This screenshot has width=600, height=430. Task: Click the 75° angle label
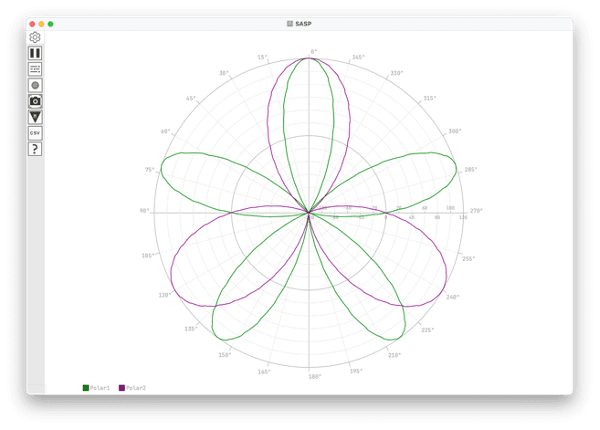(x=150, y=169)
